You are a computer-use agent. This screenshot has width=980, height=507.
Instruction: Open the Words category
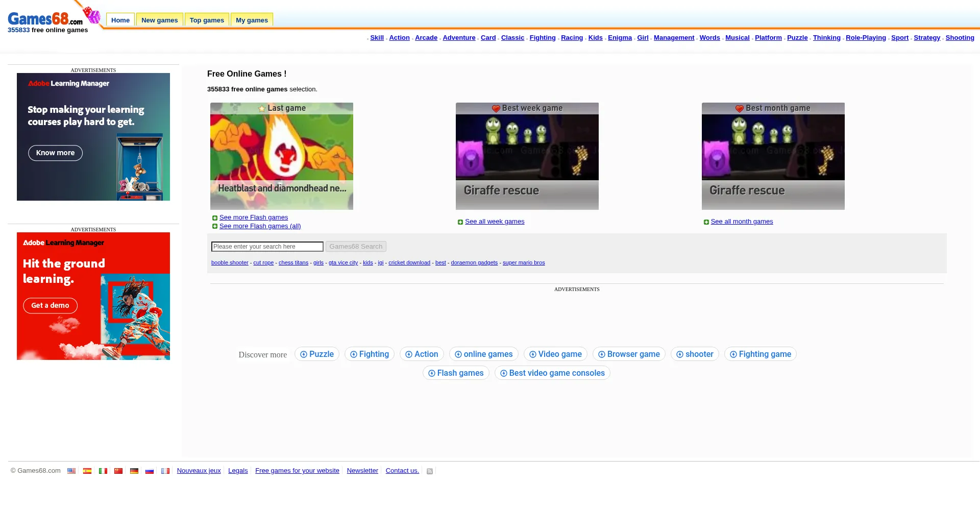[x=709, y=38]
